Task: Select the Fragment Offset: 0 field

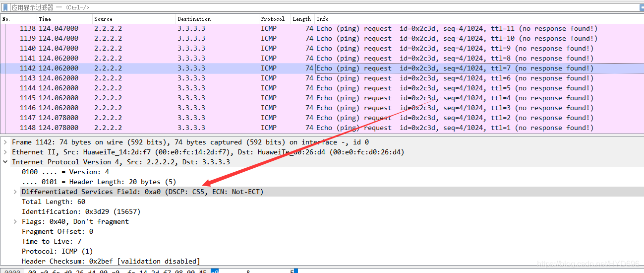Action: 58,231
